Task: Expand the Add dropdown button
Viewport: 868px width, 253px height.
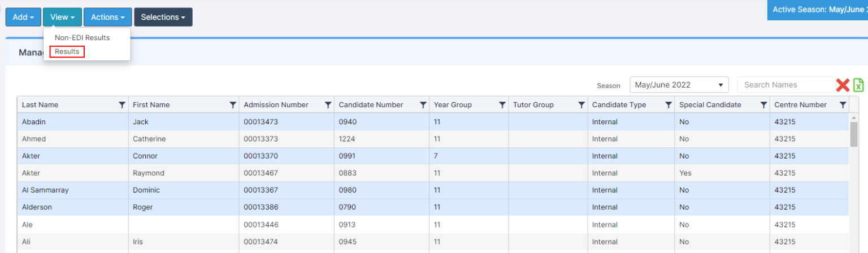Action: click(23, 17)
